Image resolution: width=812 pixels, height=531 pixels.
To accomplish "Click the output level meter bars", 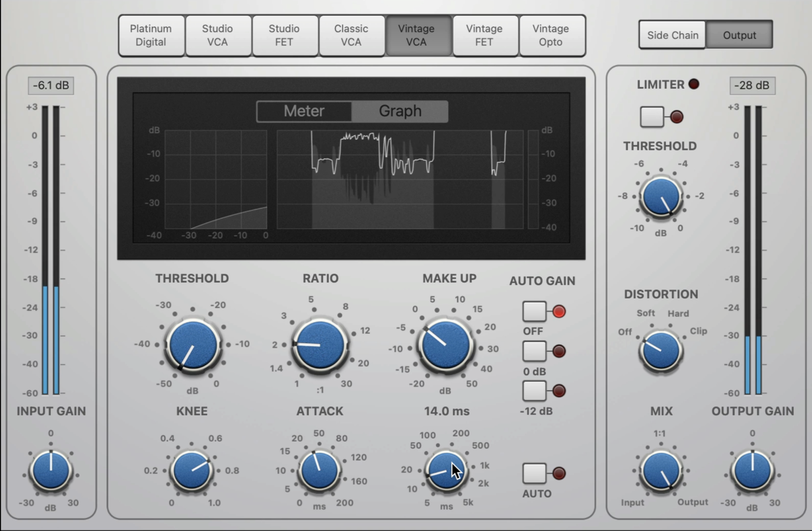I will pos(753,250).
